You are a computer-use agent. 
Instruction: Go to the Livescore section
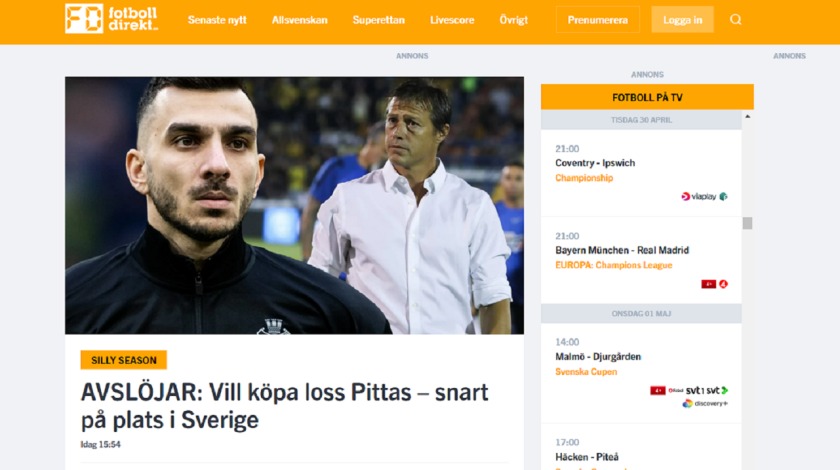[452, 20]
